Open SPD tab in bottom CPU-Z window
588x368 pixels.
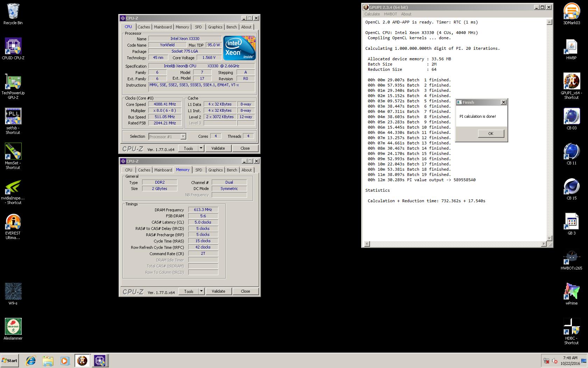199,170
